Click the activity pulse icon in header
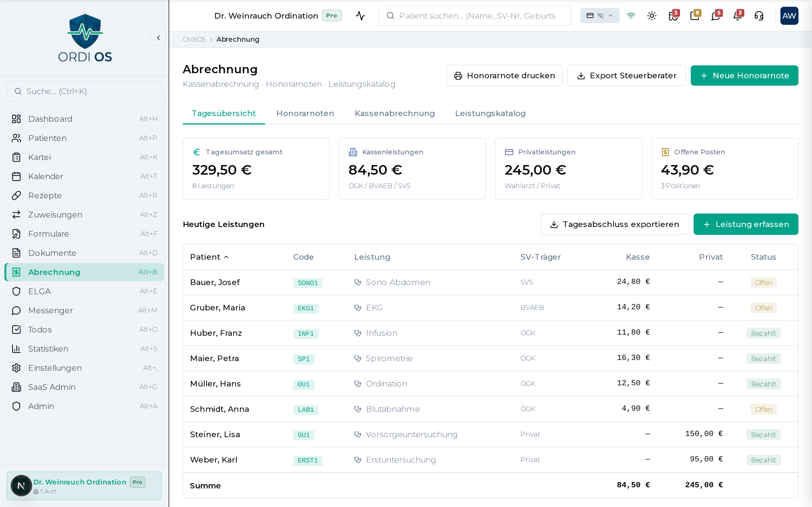 [x=360, y=16]
